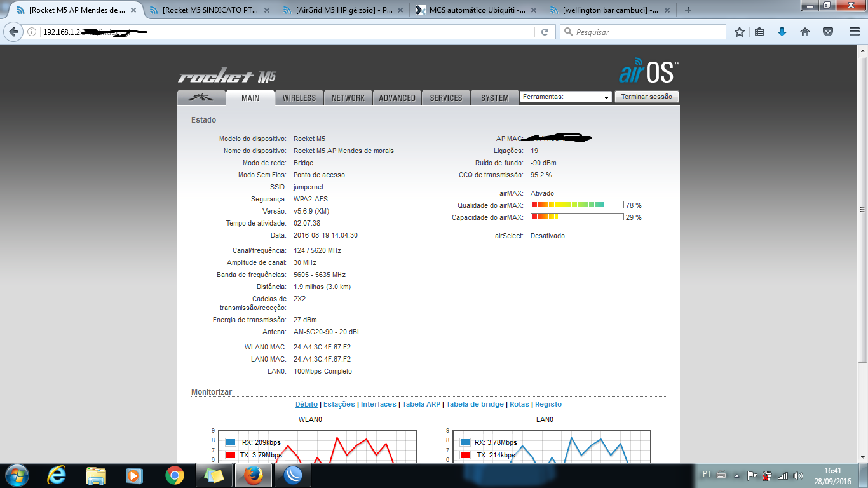Expand the Ferramentas tools dropdown
The height and width of the screenshot is (488, 868).
[x=566, y=97]
